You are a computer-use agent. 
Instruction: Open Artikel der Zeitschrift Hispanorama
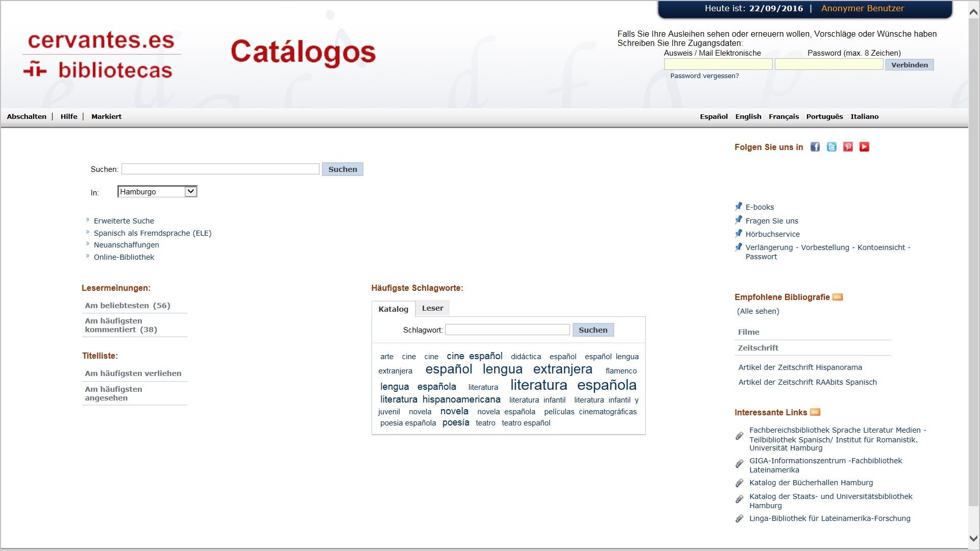[x=800, y=367]
